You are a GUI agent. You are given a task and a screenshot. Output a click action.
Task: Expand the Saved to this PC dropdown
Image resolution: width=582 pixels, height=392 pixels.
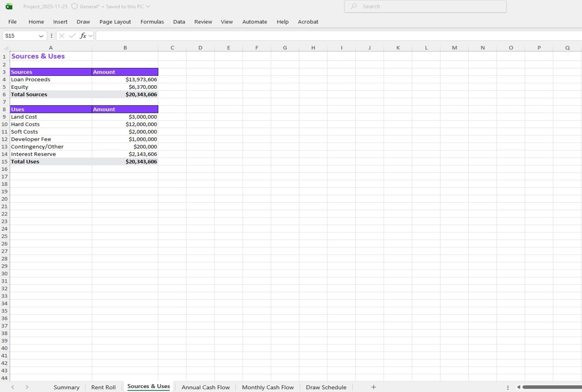point(148,6)
